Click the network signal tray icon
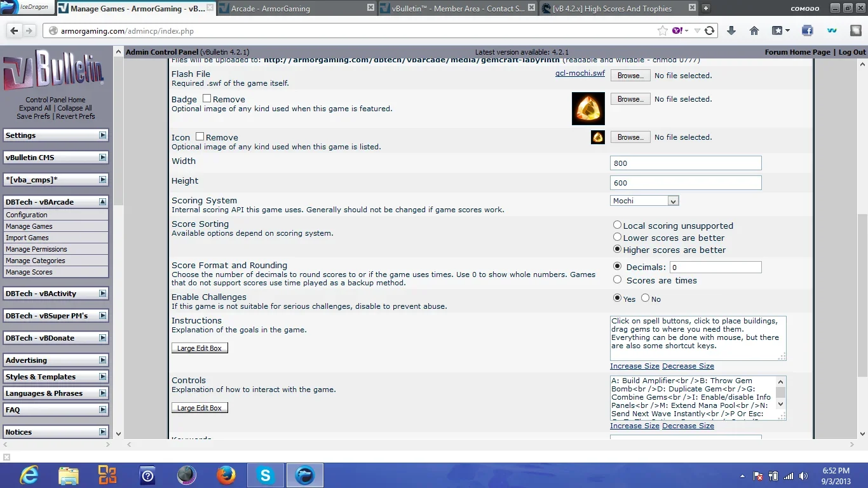Image resolution: width=868 pixels, height=488 pixels. [789, 476]
